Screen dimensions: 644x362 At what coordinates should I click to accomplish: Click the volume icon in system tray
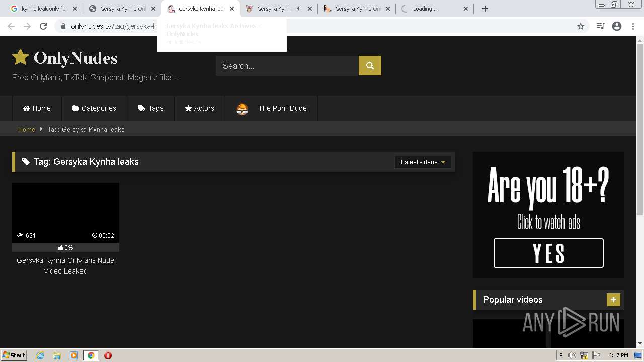click(572, 355)
